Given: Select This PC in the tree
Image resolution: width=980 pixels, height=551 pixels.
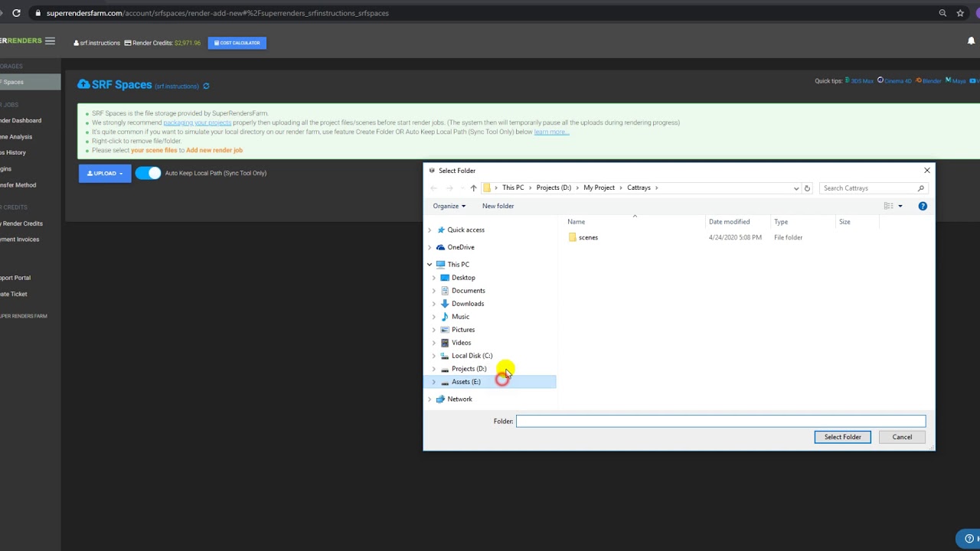Looking at the screenshot, I should 458,265.
